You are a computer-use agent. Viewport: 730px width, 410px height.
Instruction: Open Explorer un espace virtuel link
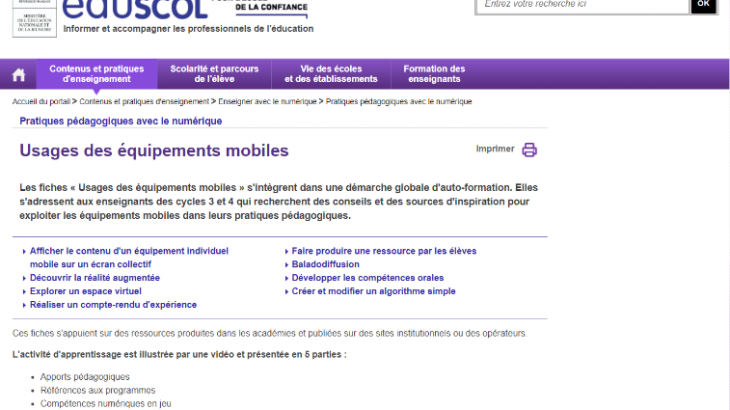[x=86, y=291]
